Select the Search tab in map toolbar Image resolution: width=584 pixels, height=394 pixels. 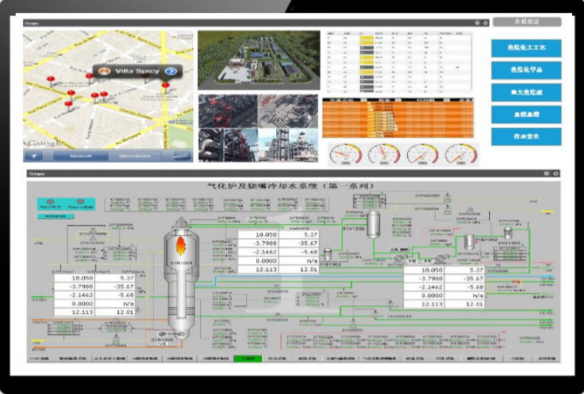pos(81,156)
